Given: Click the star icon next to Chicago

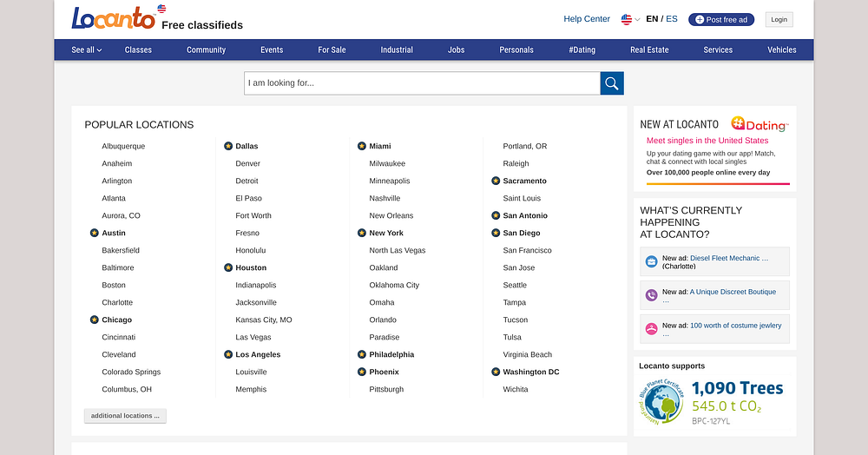Looking at the screenshot, I should [94, 320].
